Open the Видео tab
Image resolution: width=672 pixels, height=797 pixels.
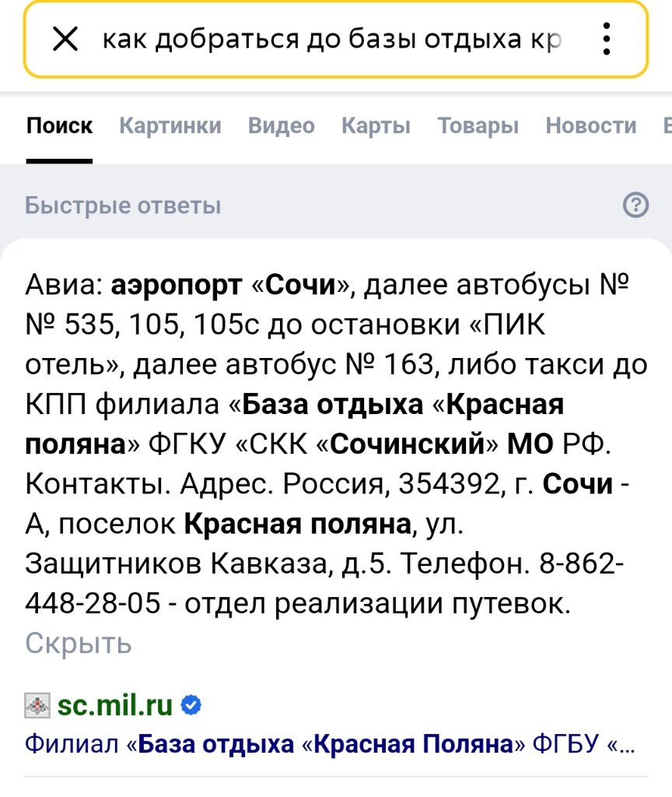click(x=281, y=126)
